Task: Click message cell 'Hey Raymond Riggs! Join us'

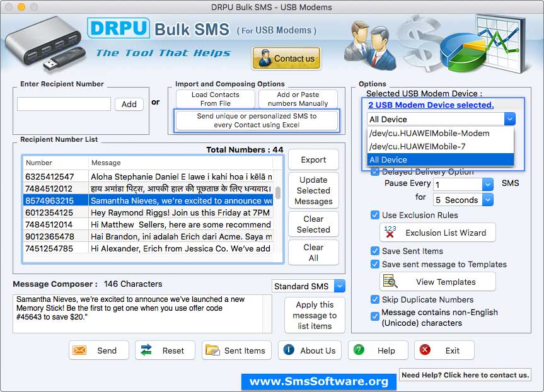Action: click(181, 212)
